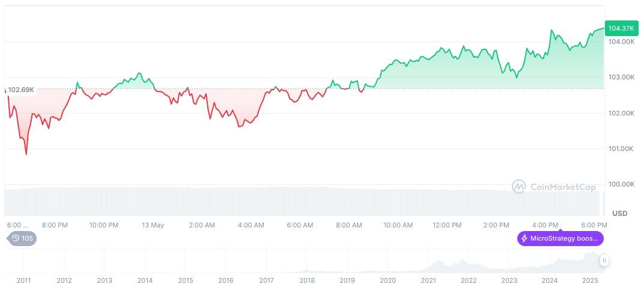The height and width of the screenshot is (287, 644).
Task: Click 2020 on the year timeline
Action: tap(387, 280)
